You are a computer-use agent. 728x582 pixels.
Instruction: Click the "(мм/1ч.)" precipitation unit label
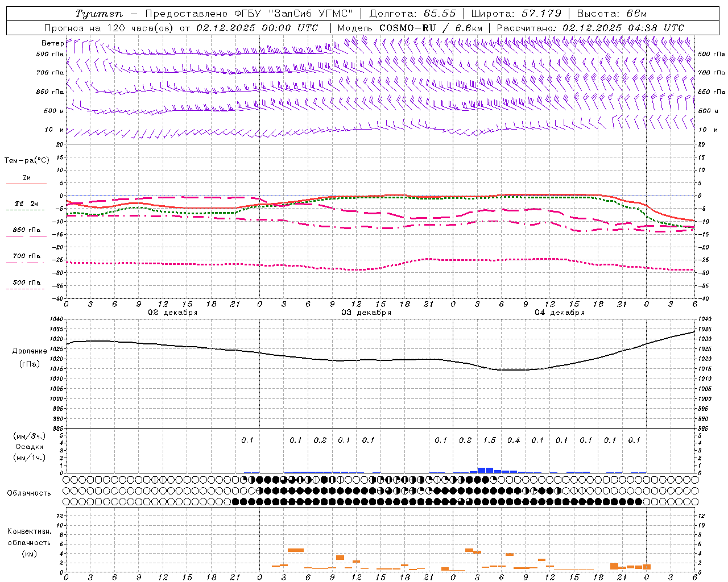[x=29, y=458]
